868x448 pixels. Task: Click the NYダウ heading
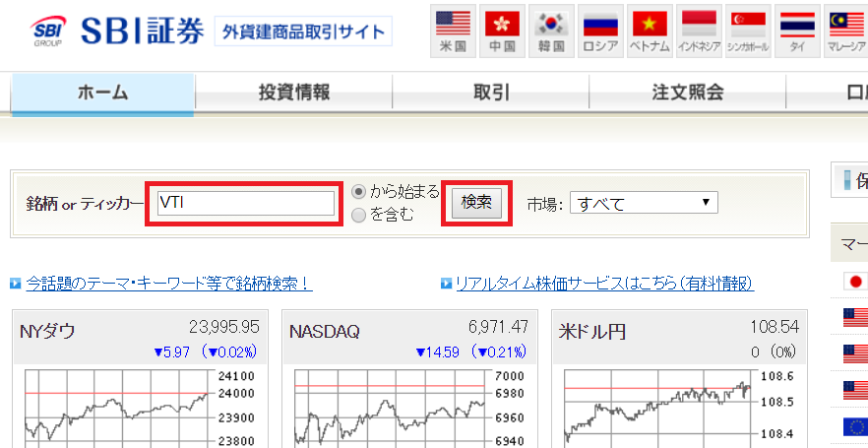(47, 332)
